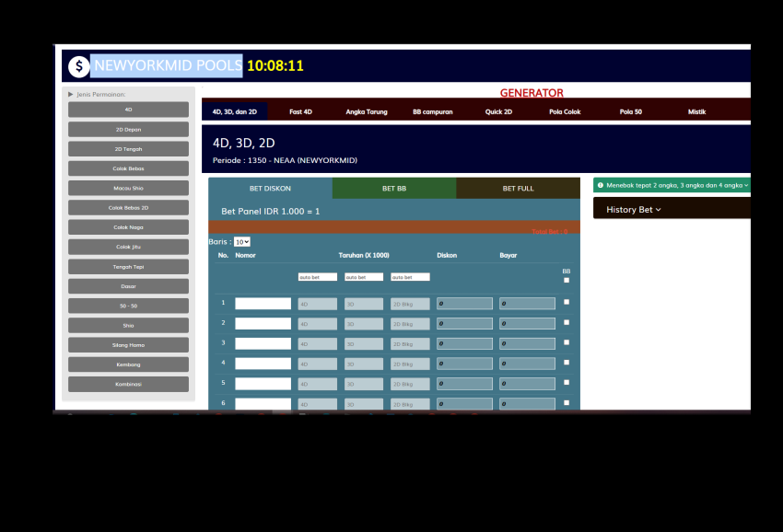This screenshot has height=532, width=783.
Task: Open the Baris row count dropdown
Action: pos(242,242)
